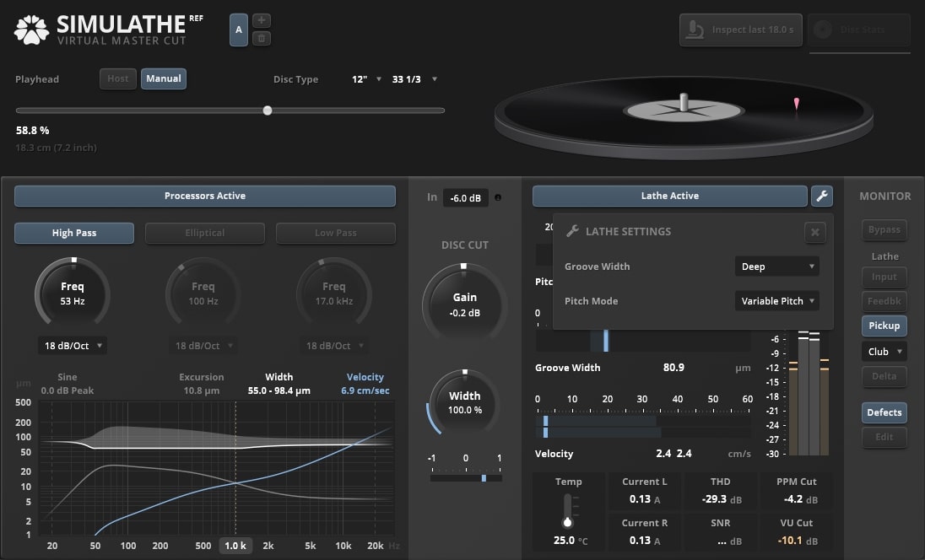Click the Processors Active button
925x560 pixels.
[205, 196]
